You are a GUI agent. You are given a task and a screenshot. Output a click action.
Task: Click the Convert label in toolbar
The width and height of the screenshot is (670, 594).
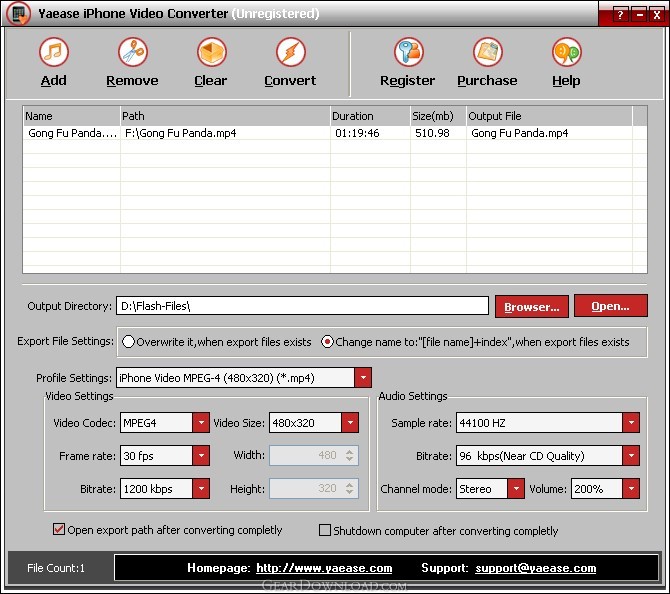(290, 80)
